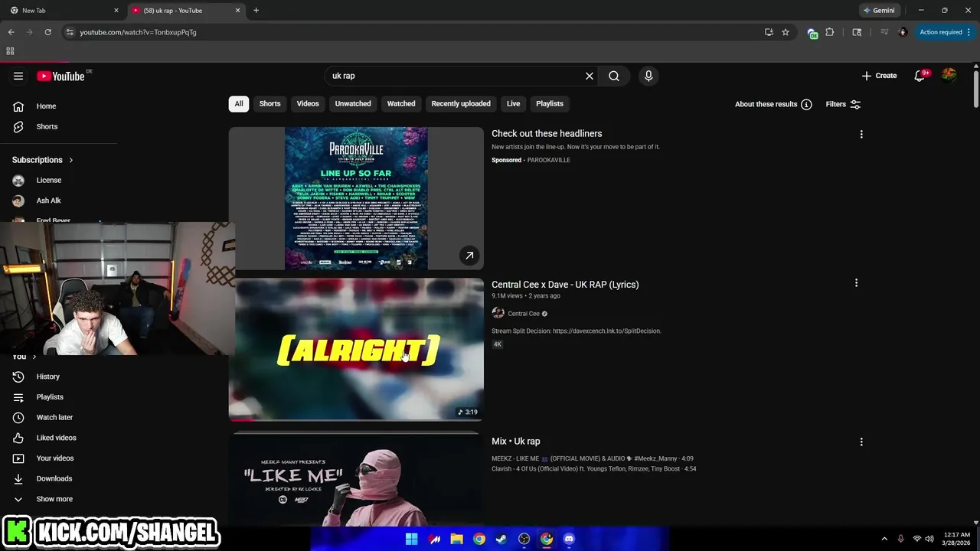Open the Create menu

tap(879, 76)
